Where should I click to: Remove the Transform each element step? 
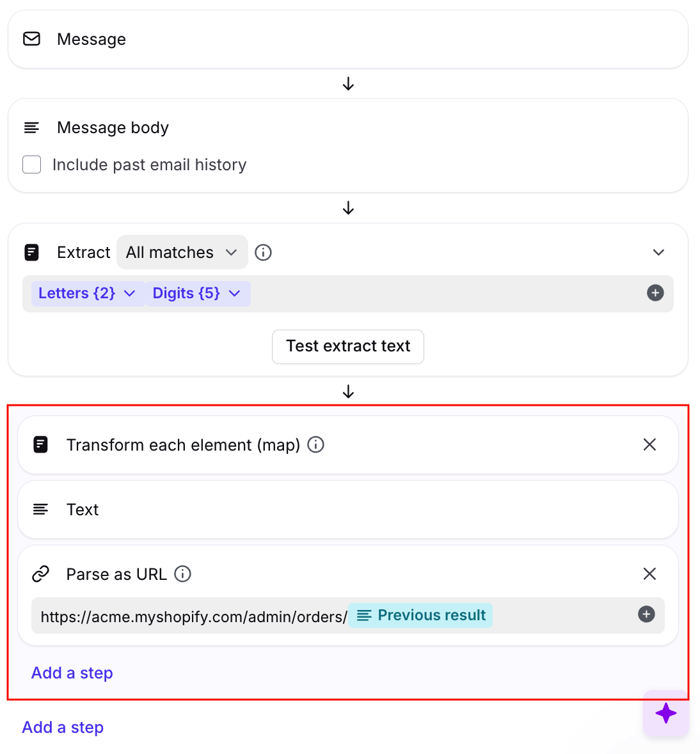[x=649, y=444]
